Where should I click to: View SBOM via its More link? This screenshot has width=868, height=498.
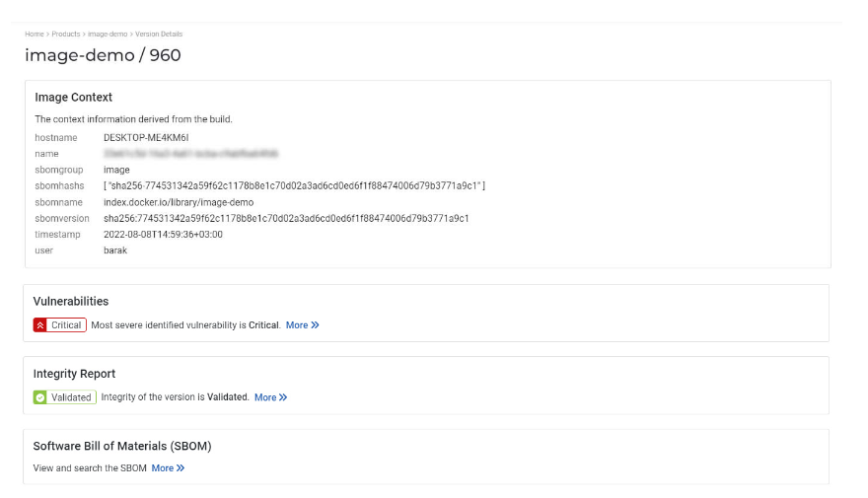click(163, 468)
